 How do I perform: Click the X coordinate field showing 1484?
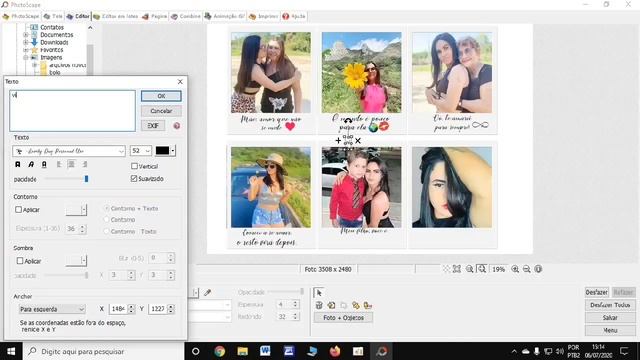tap(118, 309)
